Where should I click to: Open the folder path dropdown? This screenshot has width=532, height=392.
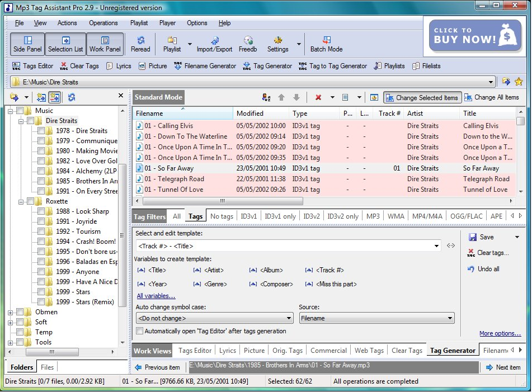[x=491, y=82]
